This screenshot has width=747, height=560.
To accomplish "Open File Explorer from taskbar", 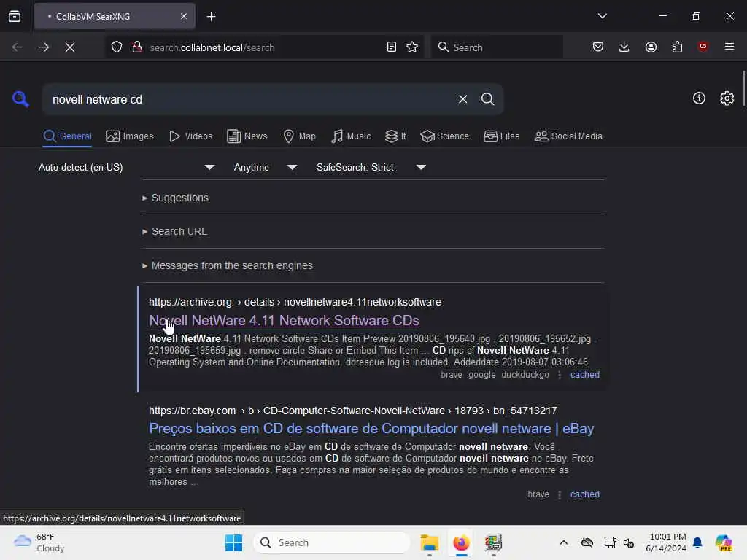I will [x=429, y=542].
